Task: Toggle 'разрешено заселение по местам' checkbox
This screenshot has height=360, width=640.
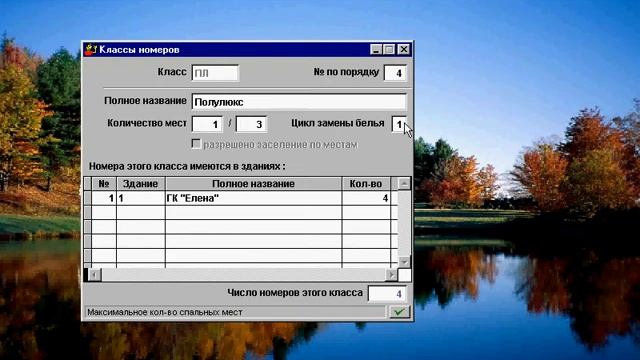Action: [x=196, y=144]
